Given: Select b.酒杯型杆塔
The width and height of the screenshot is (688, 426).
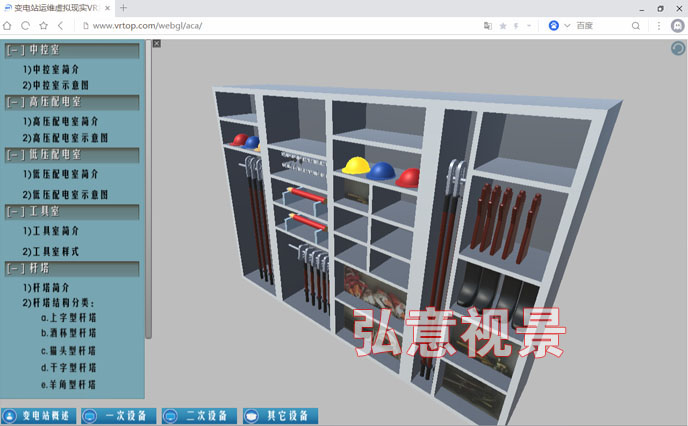Looking at the screenshot, I should click(x=68, y=333).
